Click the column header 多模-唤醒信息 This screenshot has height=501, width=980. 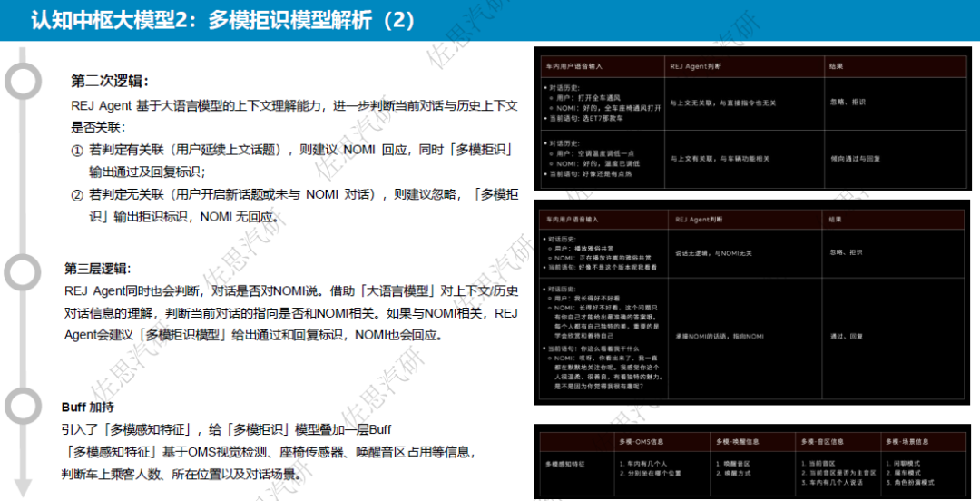click(738, 442)
